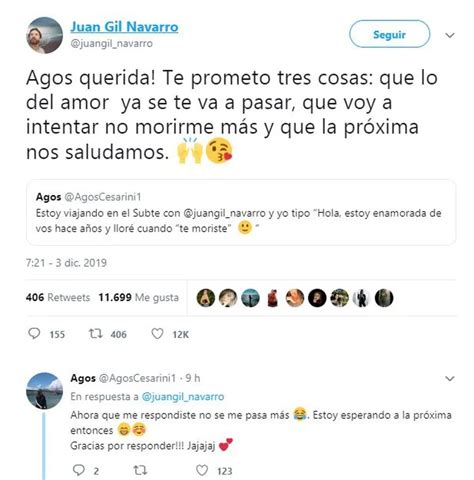
Task: Click the @juangil_navarro mention in reply
Action: tap(183, 397)
